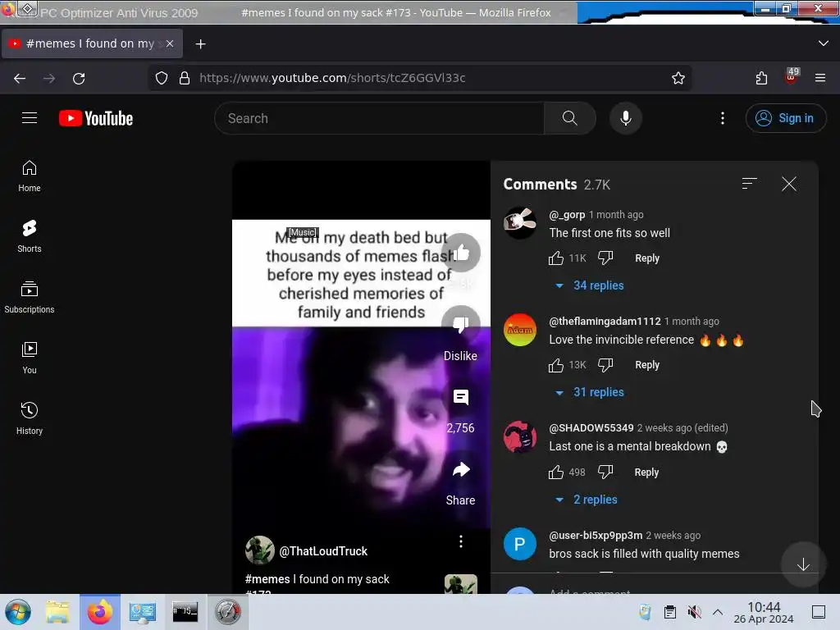Open Firefox application hamburger menu
Image resolution: width=840 pixels, height=630 pixels.
(819, 78)
